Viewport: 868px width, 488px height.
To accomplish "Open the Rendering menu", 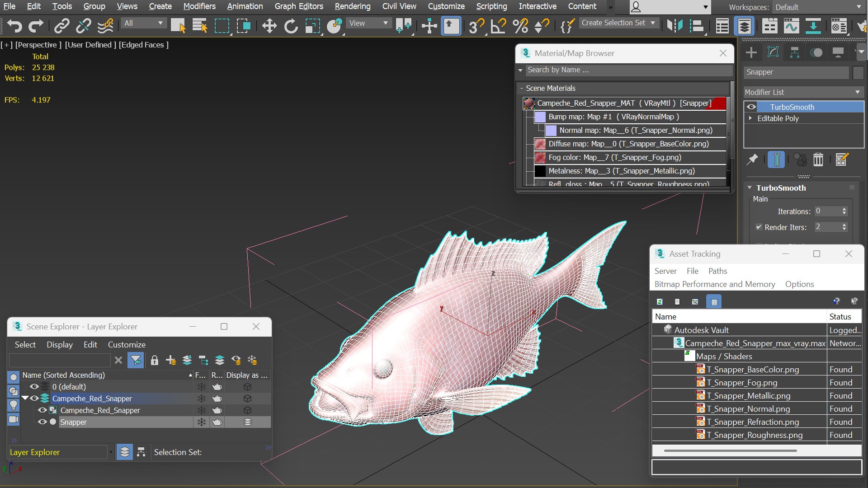I will (x=353, y=6).
